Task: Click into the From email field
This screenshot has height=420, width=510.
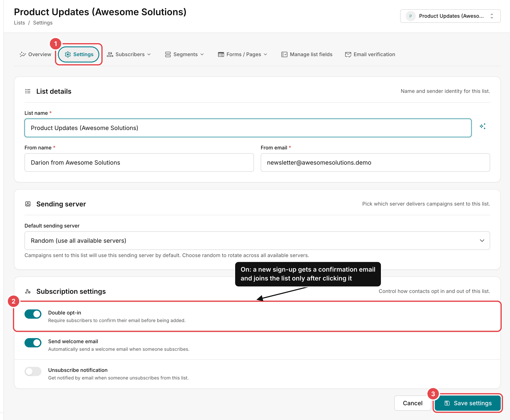Action: (375, 162)
